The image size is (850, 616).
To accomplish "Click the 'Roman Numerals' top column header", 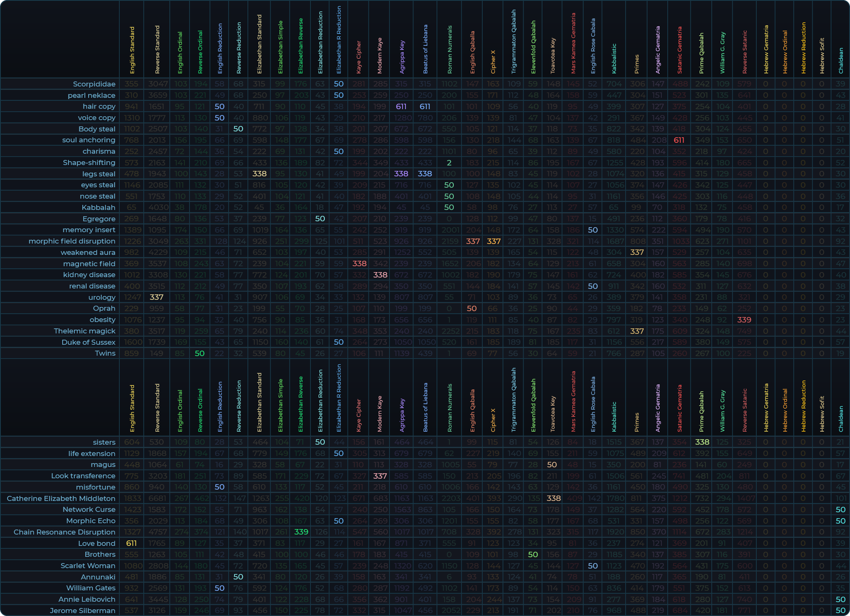I will coord(449,50).
